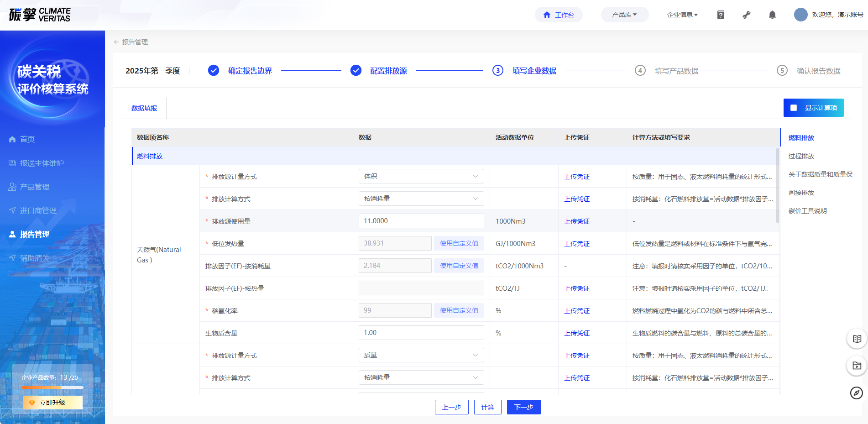
Task: Click the help question mark icon
Action: pyautogui.click(x=721, y=15)
